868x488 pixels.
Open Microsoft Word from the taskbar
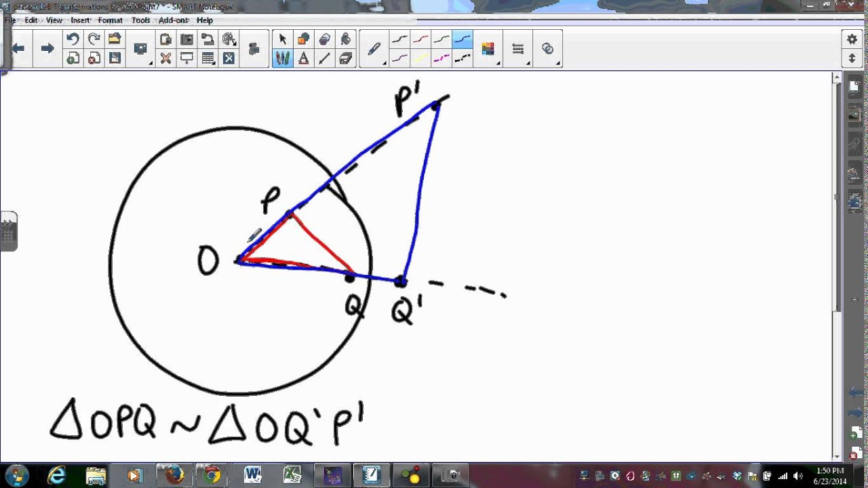pyautogui.click(x=252, y=475)
